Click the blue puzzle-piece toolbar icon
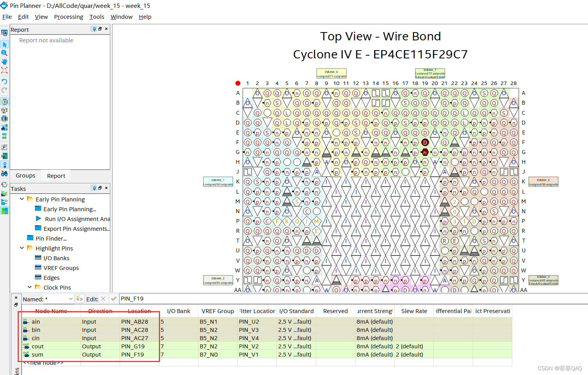 click(x=4, y=127)
